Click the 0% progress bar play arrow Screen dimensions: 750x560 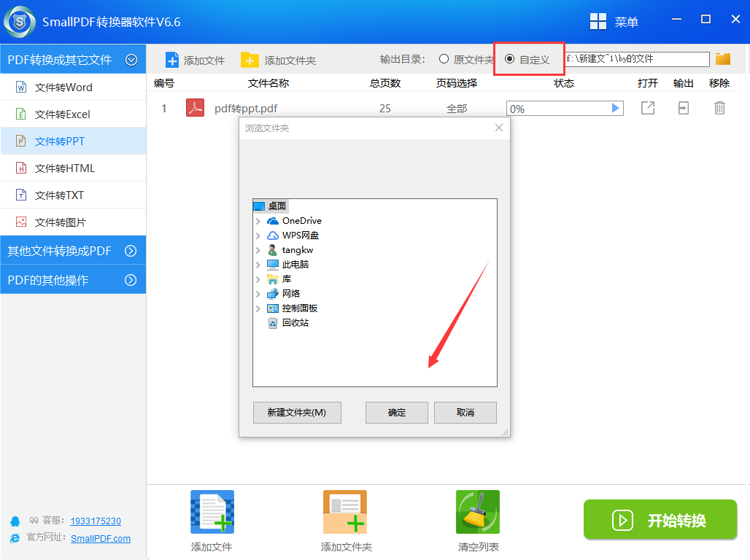tap(616, 109)
